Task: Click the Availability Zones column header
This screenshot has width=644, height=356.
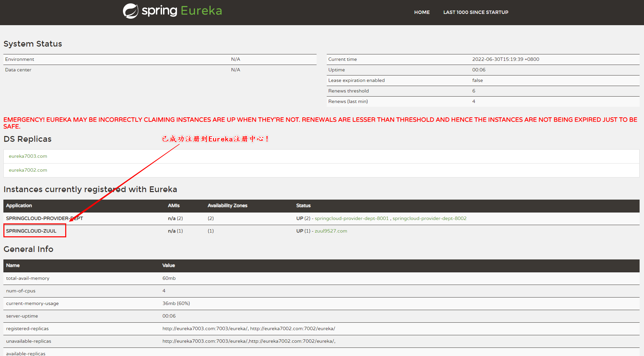Action: point(227,205)
